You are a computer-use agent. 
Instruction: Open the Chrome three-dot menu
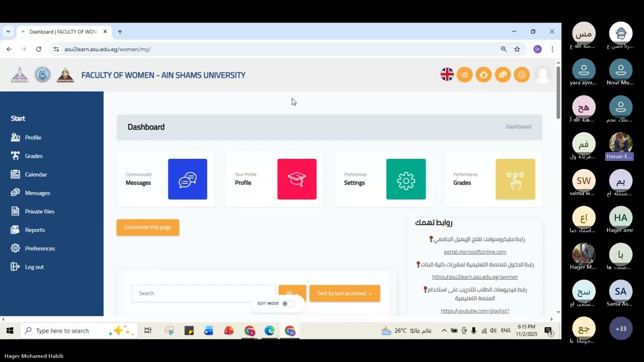552,49
